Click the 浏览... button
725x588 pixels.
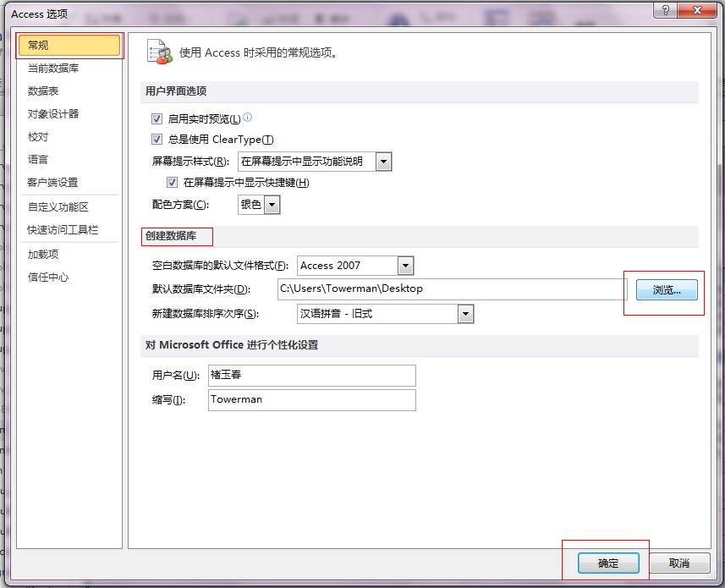click(667, 290)
